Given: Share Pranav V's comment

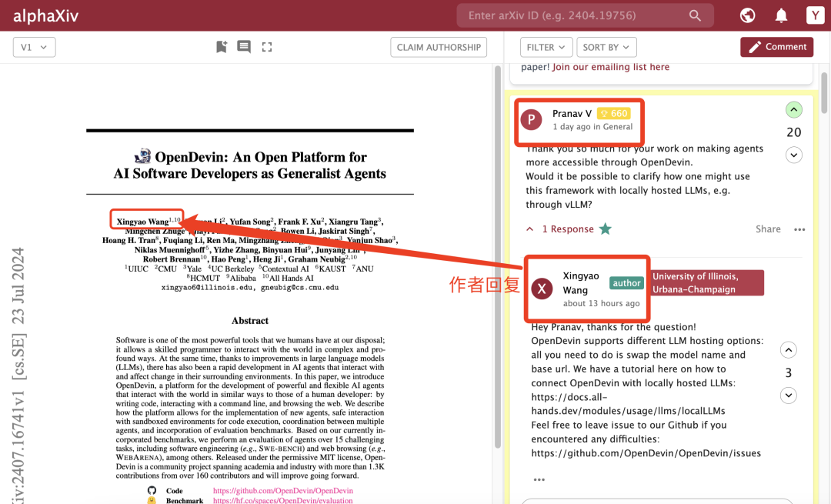Looking at the screenshot, I should coord(768,229).
